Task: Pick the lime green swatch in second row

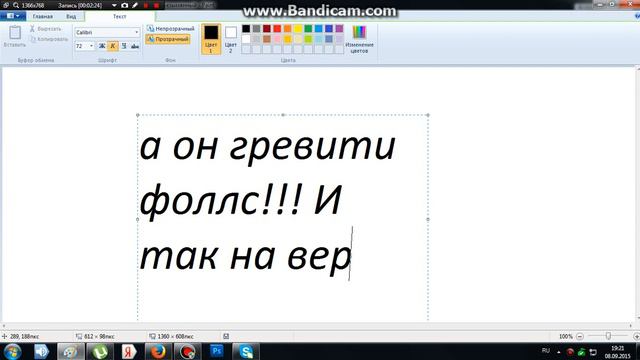Action: pos(308,39)
